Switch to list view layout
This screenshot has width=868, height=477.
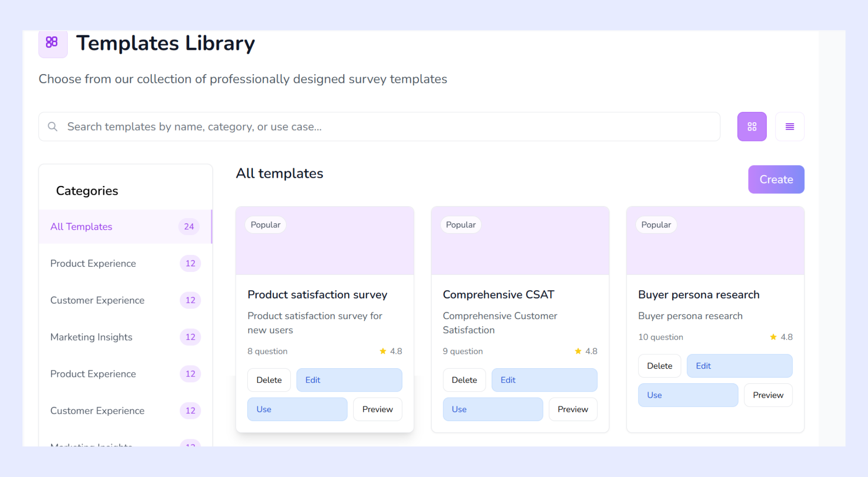click(x=789, y=126)
